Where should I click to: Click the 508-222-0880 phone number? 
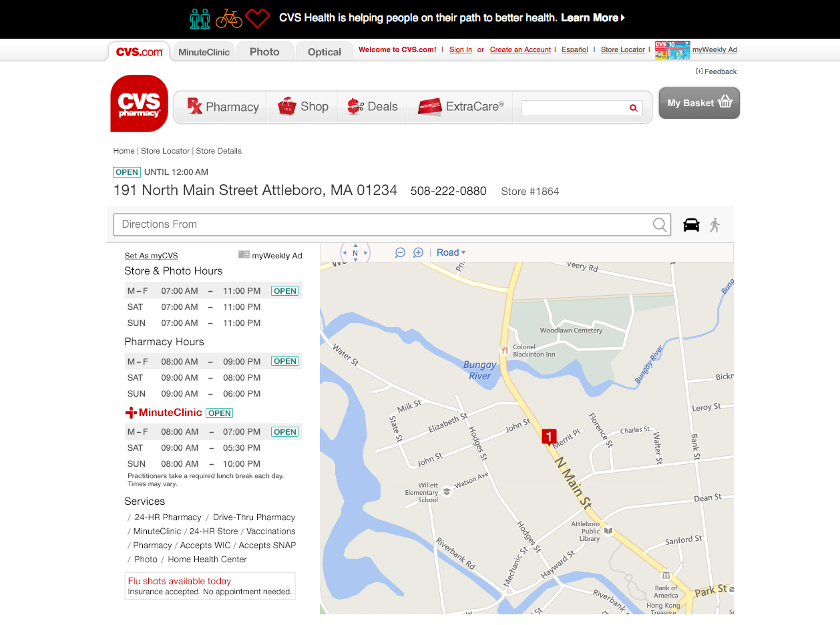[x=449, y=191]
